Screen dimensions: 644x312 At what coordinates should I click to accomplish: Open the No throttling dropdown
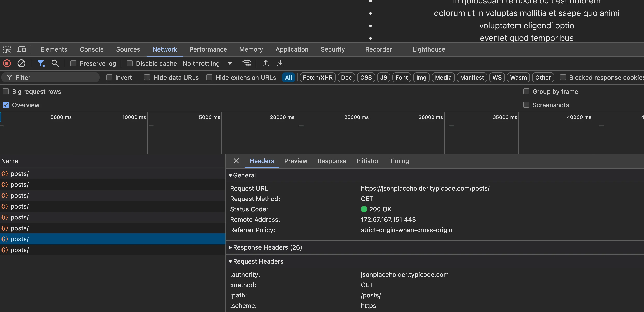(207, 63)
